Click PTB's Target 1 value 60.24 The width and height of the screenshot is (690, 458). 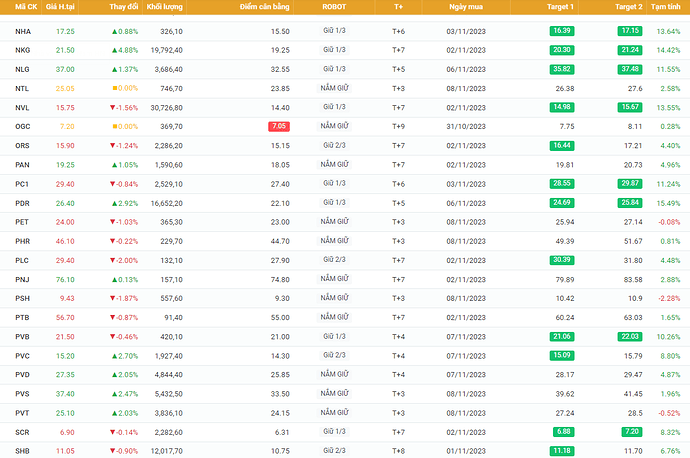click(565, 318)
